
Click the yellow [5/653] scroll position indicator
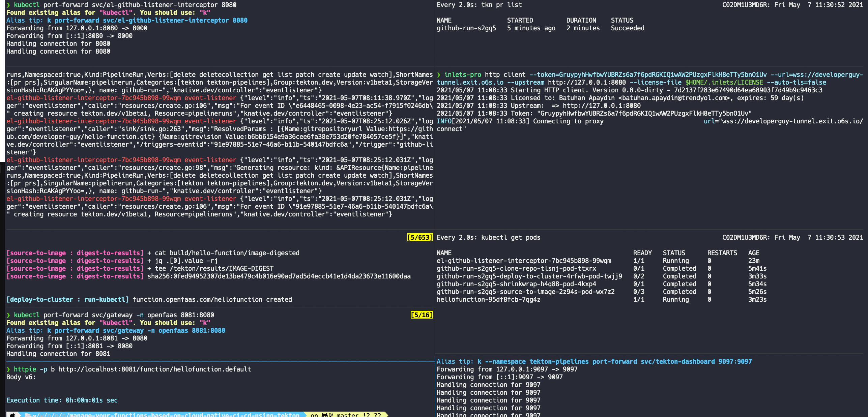419,237
